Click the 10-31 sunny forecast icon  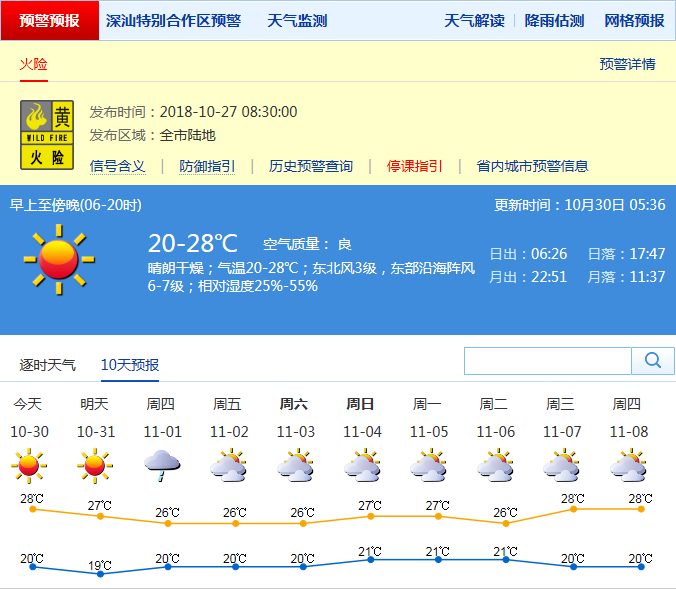click(x=94, y=465)
